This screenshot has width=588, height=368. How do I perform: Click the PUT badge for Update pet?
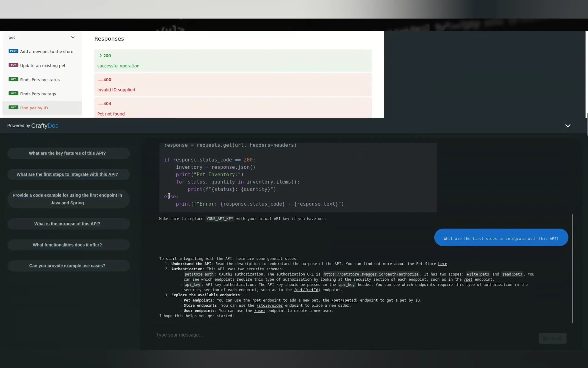click(13, 65)
